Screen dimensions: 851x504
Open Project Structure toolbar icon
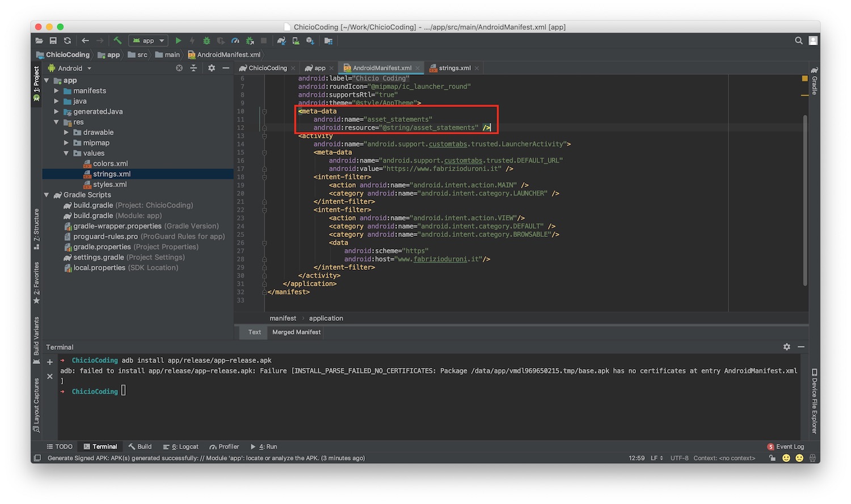coord(328,41)
